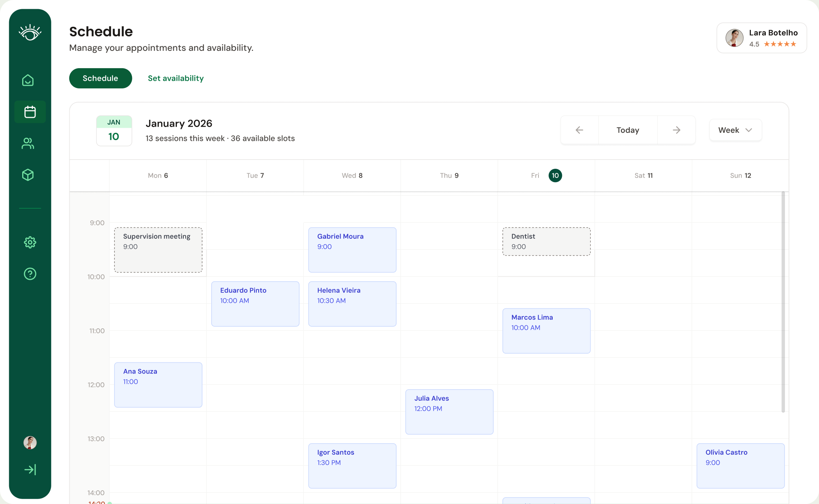This screenshot has height=504, width=819.
Task: Select Mon 6 column header
Action: (158, 176)
